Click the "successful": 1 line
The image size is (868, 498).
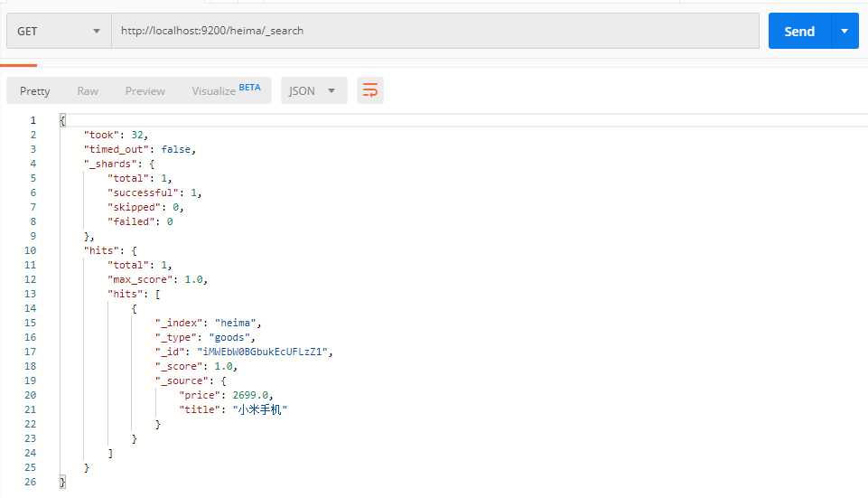coord(154,193)
